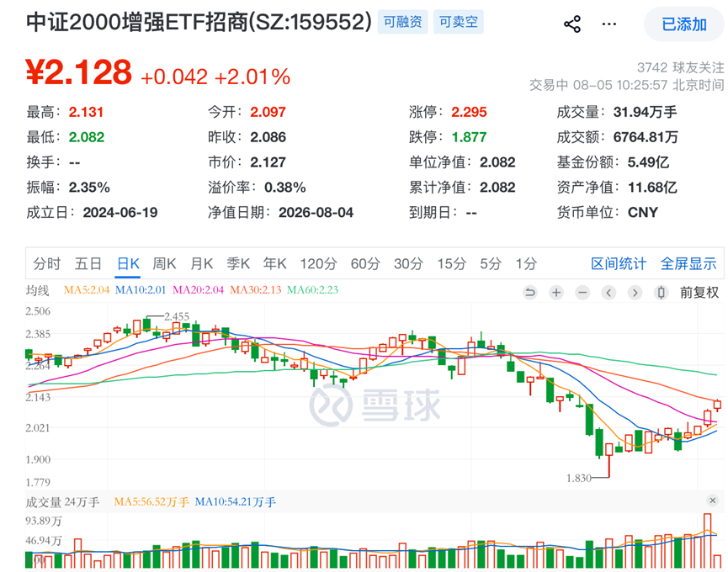Image resolution: width=728 pixels, height=572 pixels.
Task: Select the 日K chart tab
Action: (x=128, y=263)
